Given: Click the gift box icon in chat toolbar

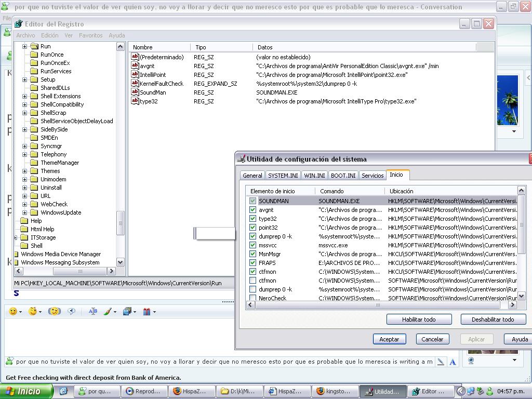Looking at the screenshot, I should tap(147, 312).
